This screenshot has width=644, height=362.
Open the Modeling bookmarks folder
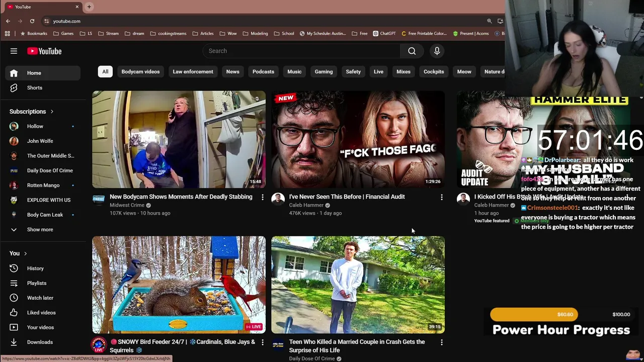[x=255, y=33]
